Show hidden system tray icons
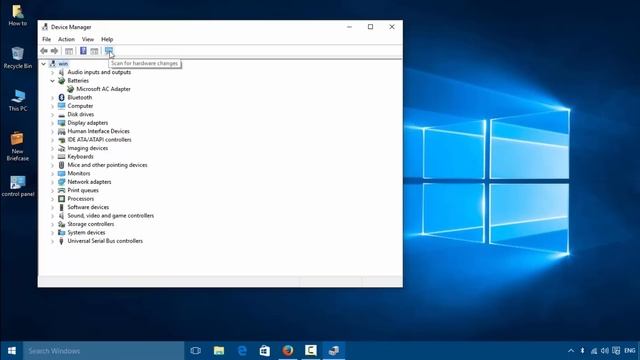Screen dimensions: 640x360 click(571, 351)
